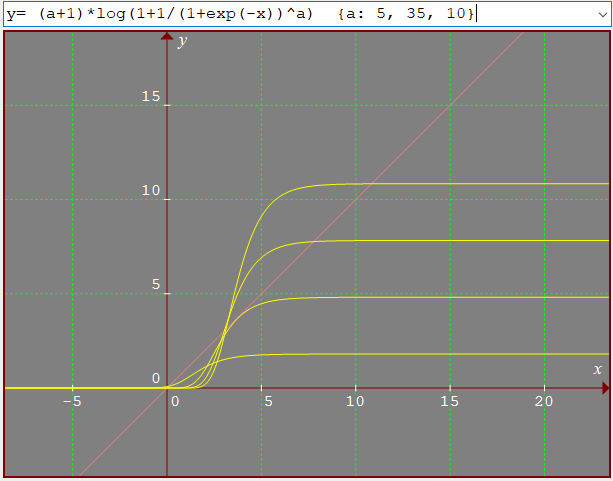This screenshot has width=613, height=481.
Task: Click the second-highest yellow curve's plateau
Action: coord(480,241)
